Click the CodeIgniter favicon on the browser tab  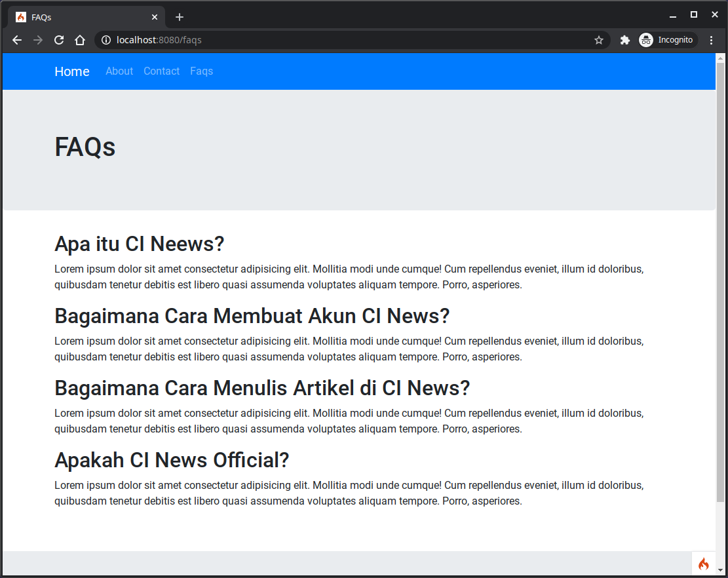tap(19, 16)
